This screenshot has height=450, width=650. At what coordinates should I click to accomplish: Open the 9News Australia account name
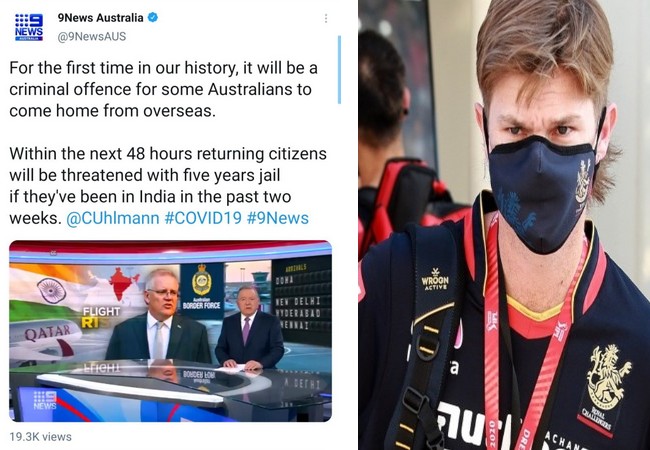100,18
